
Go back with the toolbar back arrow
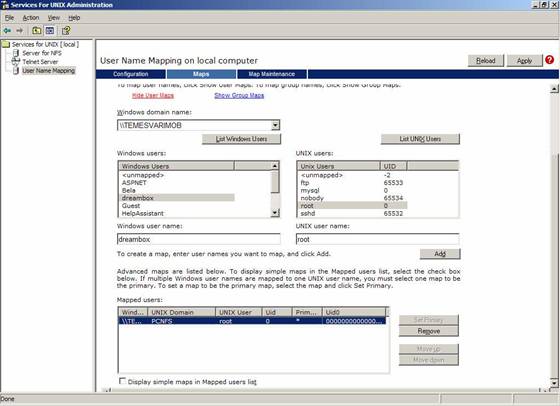[x=7, y=31]
